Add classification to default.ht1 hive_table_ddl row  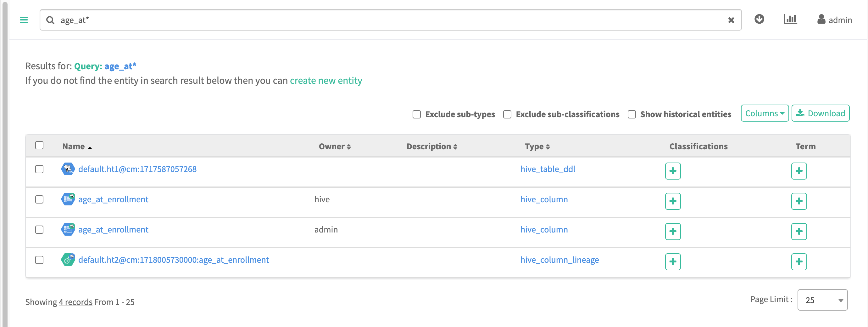click(x=673, y=171)
